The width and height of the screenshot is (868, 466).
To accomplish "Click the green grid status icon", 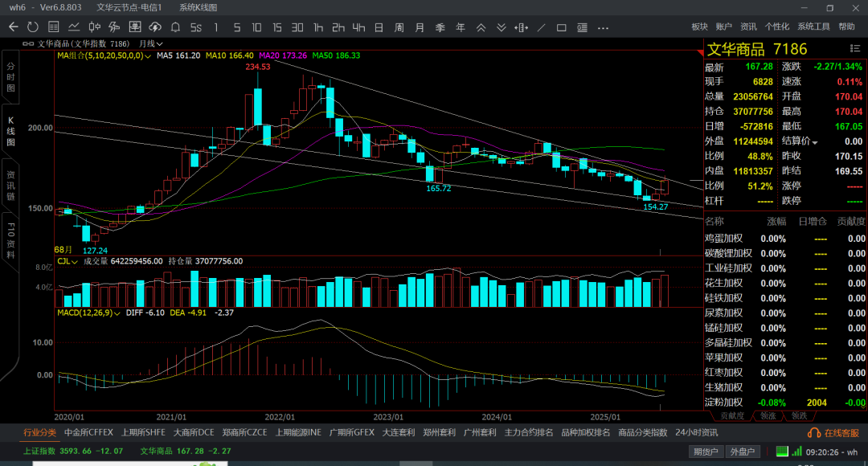I will [x=782, y=452].
